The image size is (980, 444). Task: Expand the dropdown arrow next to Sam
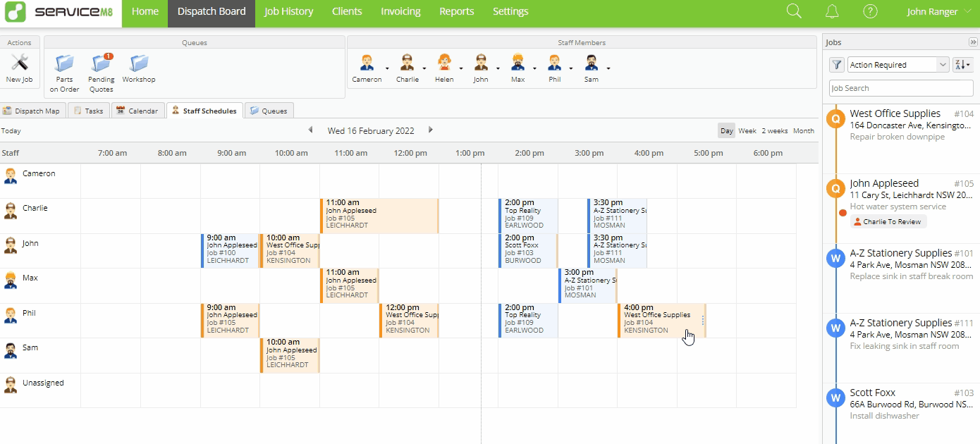608,68
